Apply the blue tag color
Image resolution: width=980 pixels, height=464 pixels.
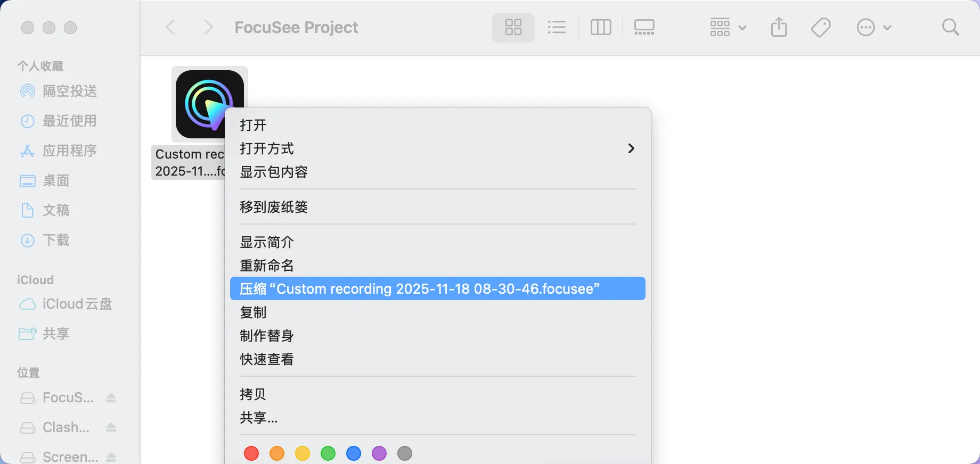pyautogui.click(x=354, y=453)
